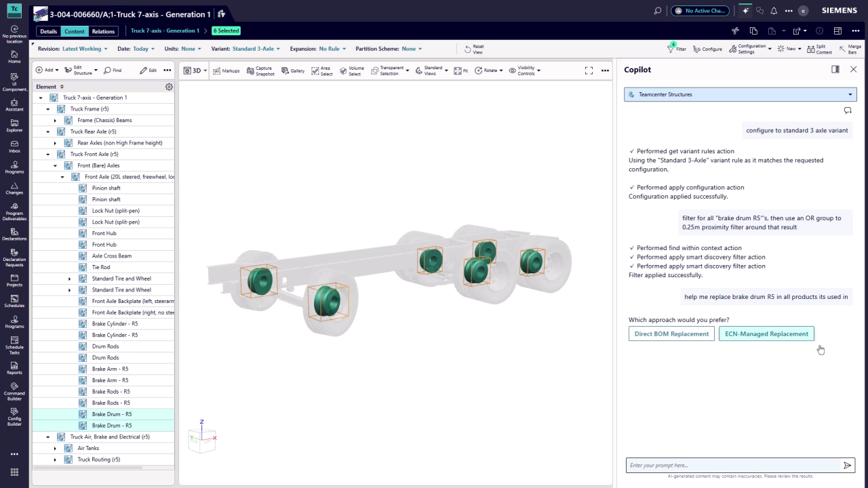868x488 pixels.
Task: Open the Revision Latest Working dropdown
Action: point(85,49)
